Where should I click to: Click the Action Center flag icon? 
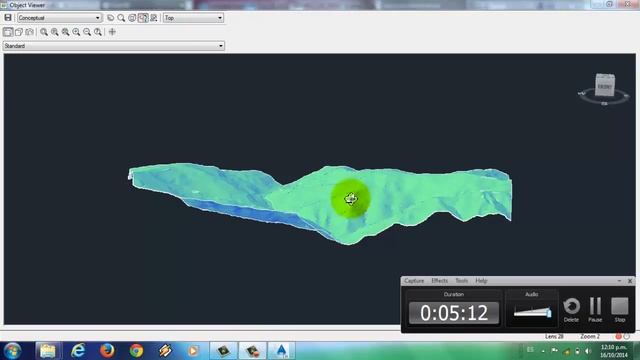[554, 350]
